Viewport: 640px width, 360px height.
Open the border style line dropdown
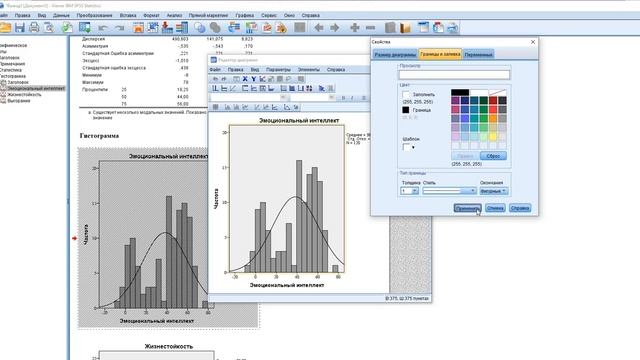449,191
